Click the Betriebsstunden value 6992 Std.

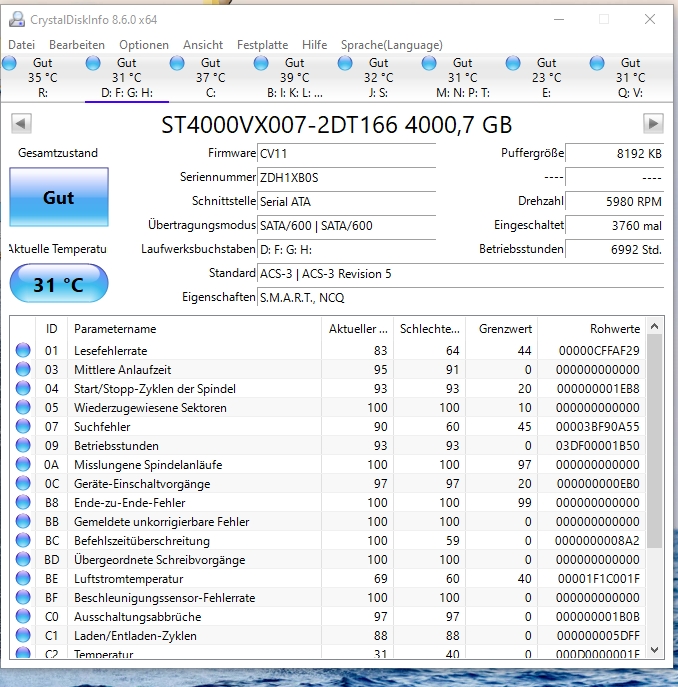point(614,250)
